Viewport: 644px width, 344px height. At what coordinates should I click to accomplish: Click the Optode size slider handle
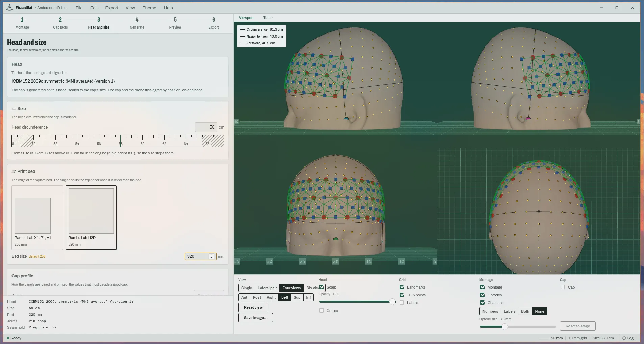(504, 327)
